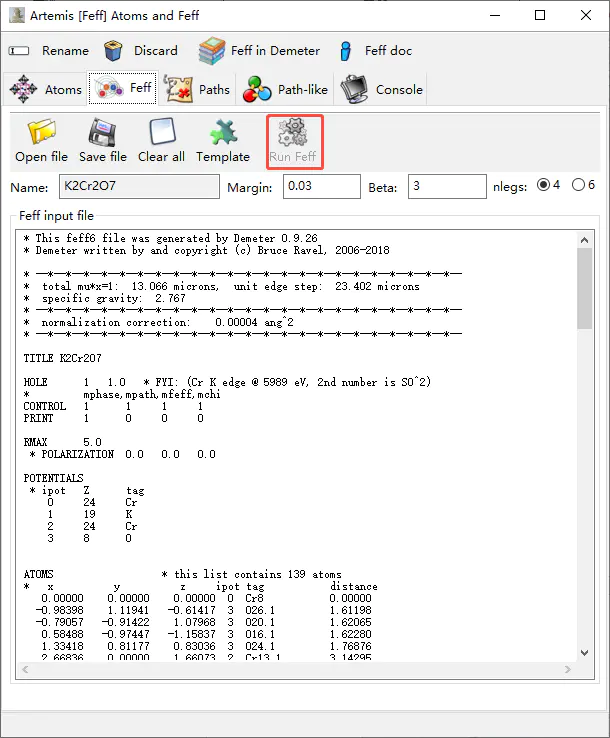Click the potential row tagged K
This screenshot has width=610, height=738.
(89, 514)
